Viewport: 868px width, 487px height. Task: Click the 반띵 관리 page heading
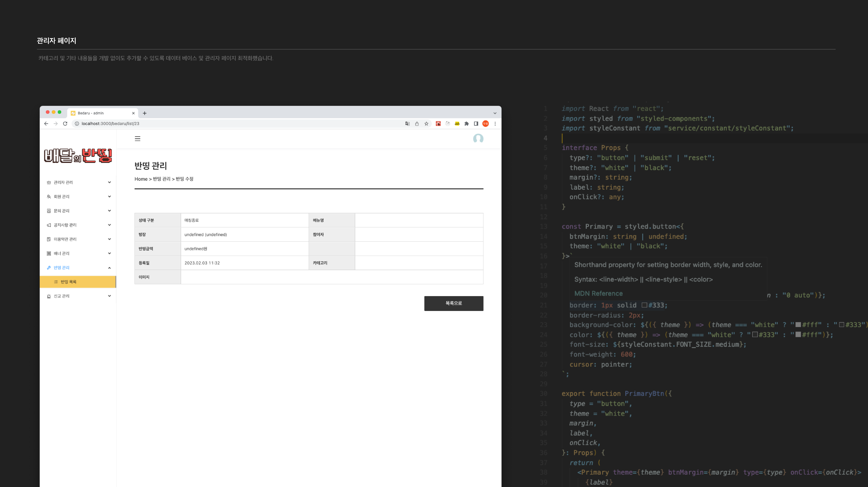[151, 166]
